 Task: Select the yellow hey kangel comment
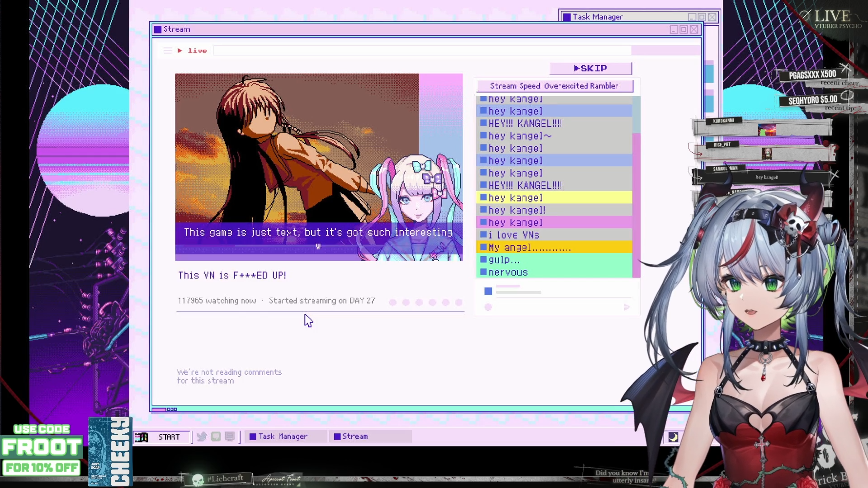coord(554,198)
